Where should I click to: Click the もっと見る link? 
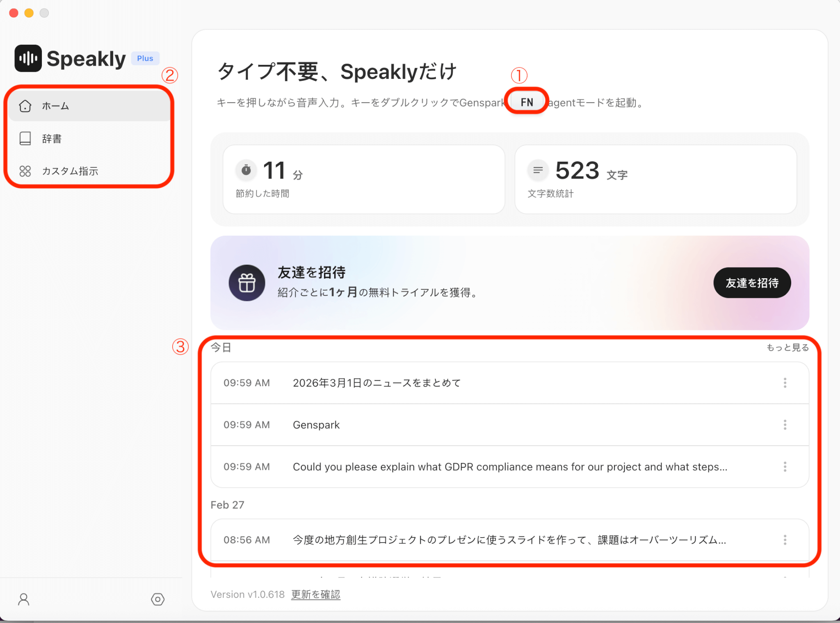[787, 348]
